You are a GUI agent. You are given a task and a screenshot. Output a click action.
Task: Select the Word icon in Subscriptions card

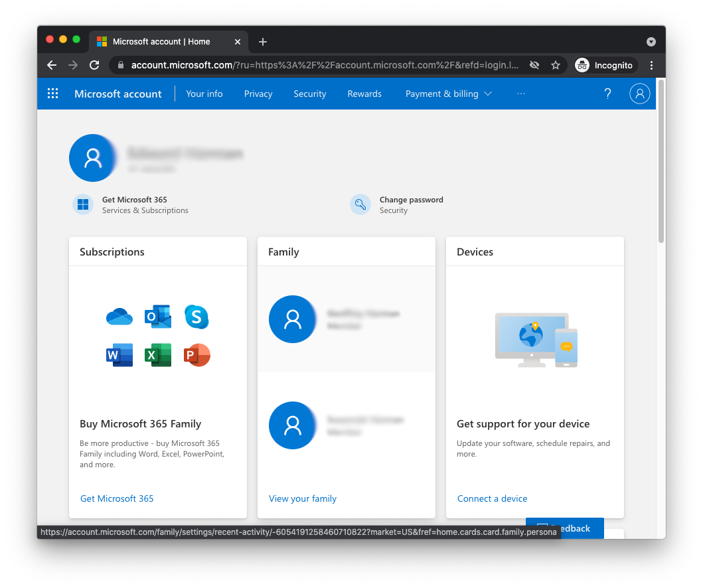coord(119,355)
